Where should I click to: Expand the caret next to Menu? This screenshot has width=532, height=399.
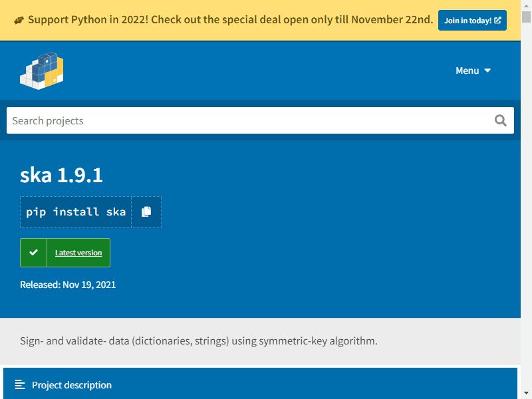pos(487,70)
